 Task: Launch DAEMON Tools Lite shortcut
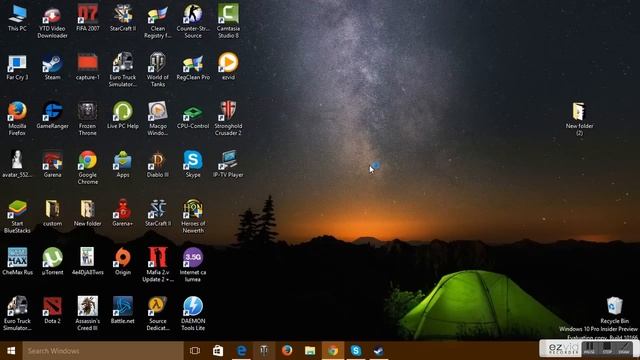(x=193, y=314)
